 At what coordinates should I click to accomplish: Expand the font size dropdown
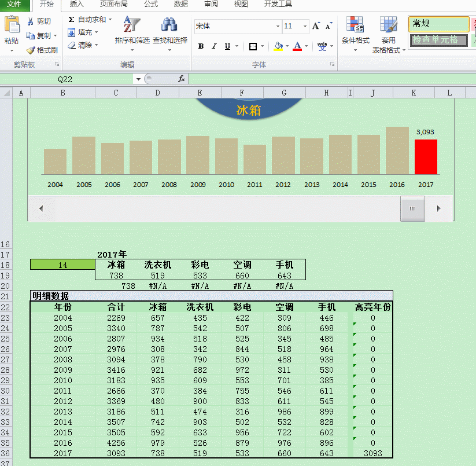click(304, 26)
